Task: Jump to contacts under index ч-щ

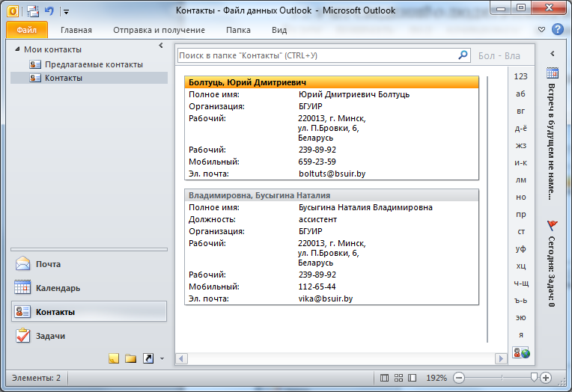Action: pos(520,283)
